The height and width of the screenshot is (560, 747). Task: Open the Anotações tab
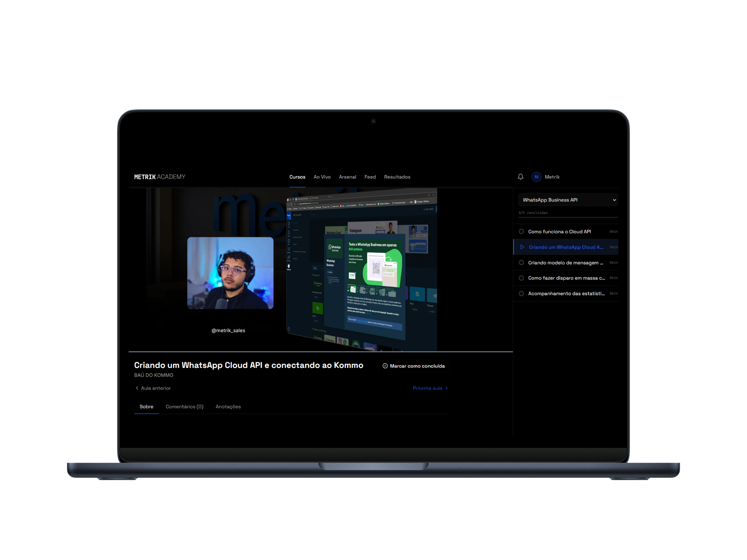228,407
